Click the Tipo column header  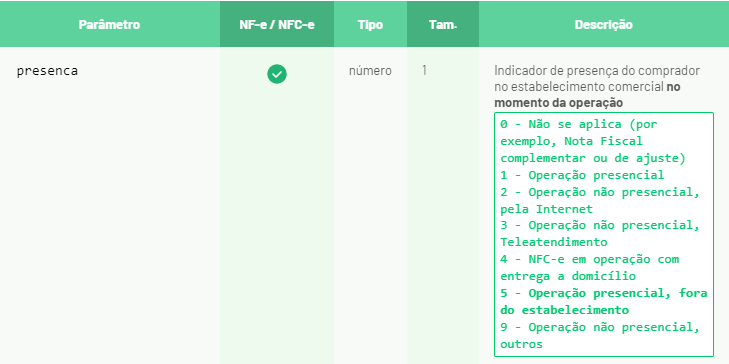click(x=371, y=25)
